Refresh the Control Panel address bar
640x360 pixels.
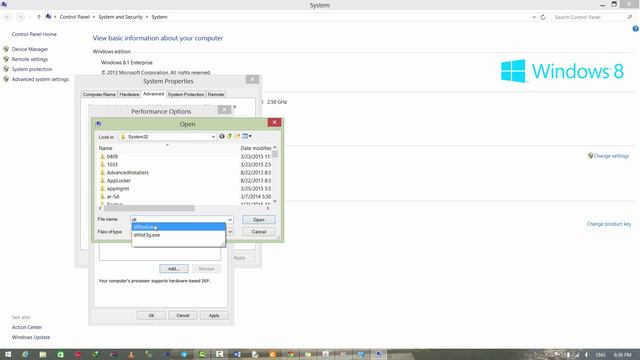pyautogui.click(x=543, y=17)
